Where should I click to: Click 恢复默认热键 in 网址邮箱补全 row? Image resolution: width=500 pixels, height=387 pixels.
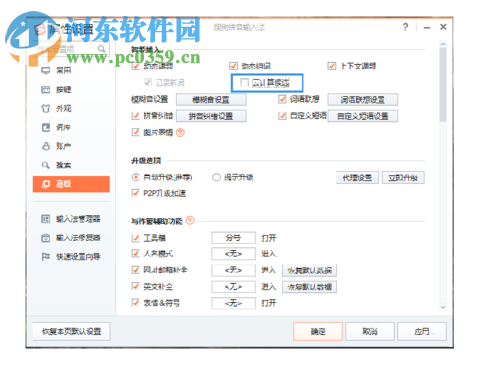[310, 270]
